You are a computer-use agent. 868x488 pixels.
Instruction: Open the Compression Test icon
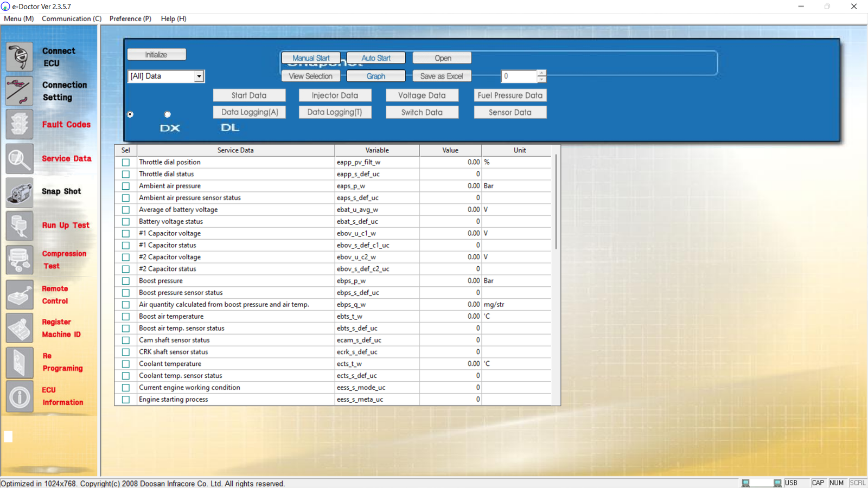pyautogui.click(x=20, y=260)
